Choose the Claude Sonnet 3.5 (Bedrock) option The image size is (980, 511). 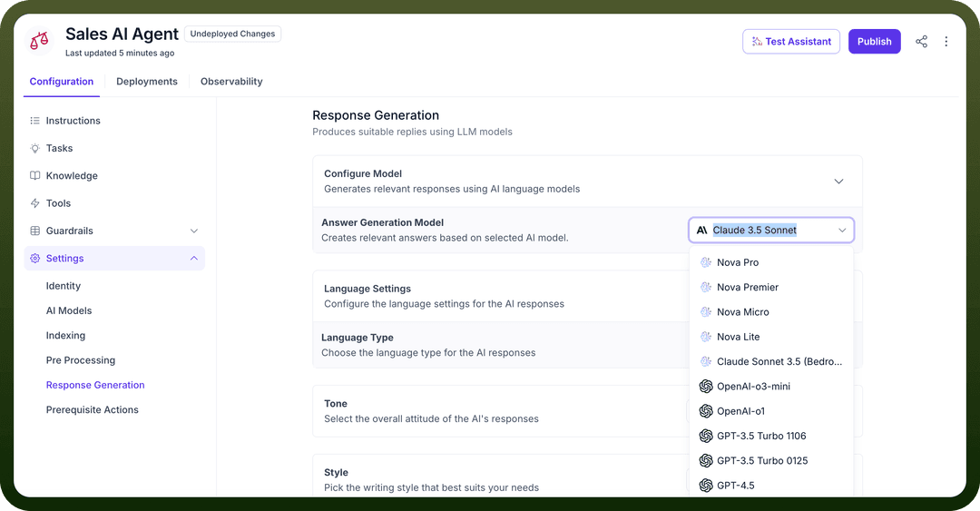(x=771, y=361)
